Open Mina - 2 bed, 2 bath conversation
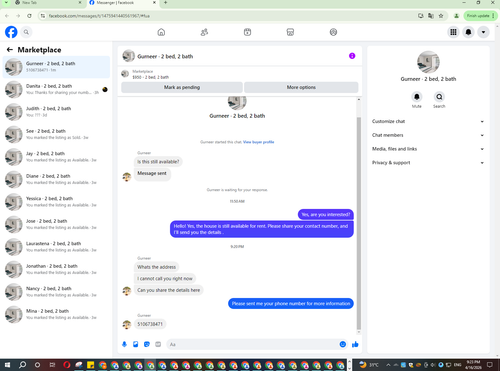 click(56, 314)
